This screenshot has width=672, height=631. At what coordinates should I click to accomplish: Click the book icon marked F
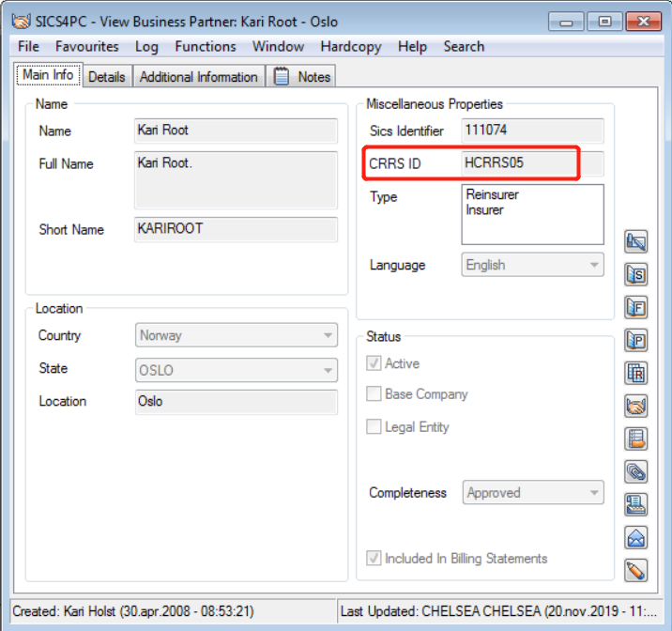tap(636, 307)
